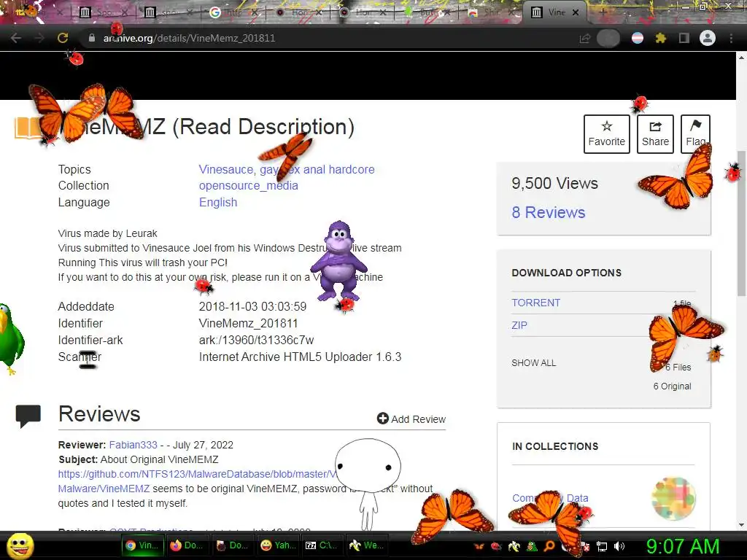Click the browser back arrow
Image resolution: width=747 pixels, height=560 pixels.
tap(16, 38)
